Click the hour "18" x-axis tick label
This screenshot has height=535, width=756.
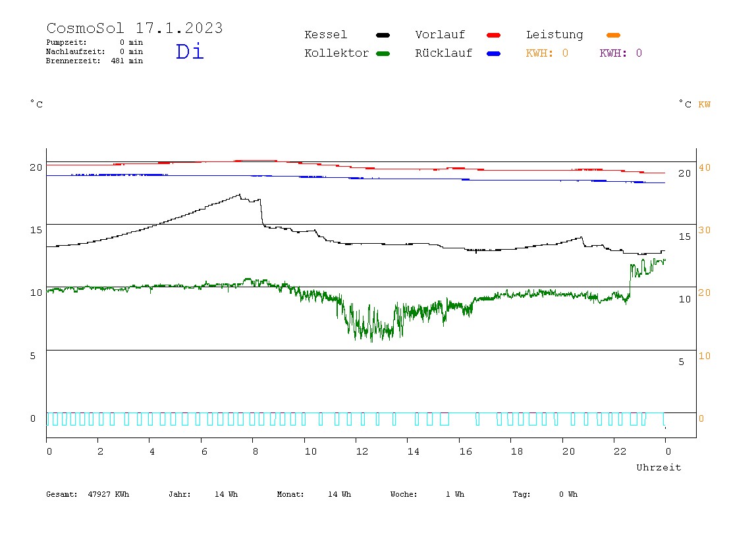coord(517,451)
